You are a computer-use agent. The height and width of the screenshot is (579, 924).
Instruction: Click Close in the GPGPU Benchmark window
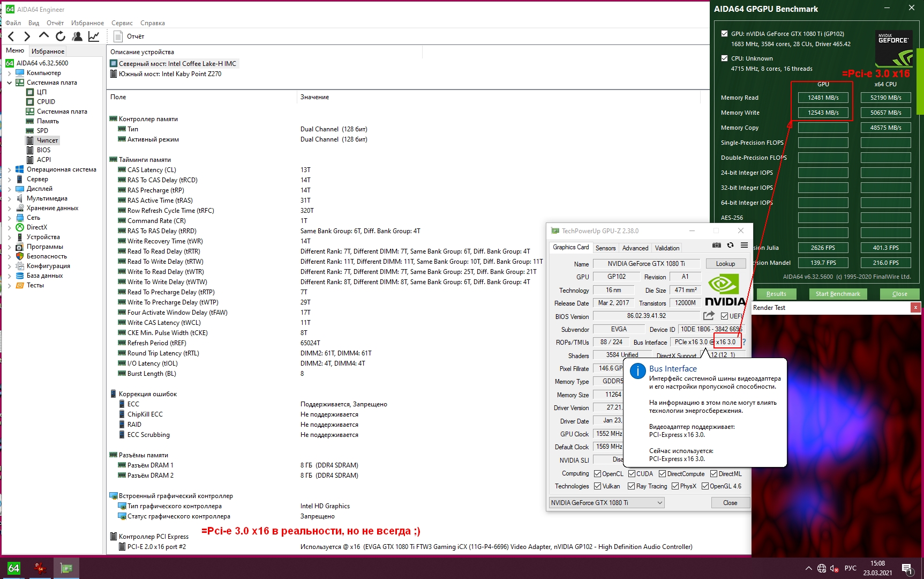(x=900, y=294)
